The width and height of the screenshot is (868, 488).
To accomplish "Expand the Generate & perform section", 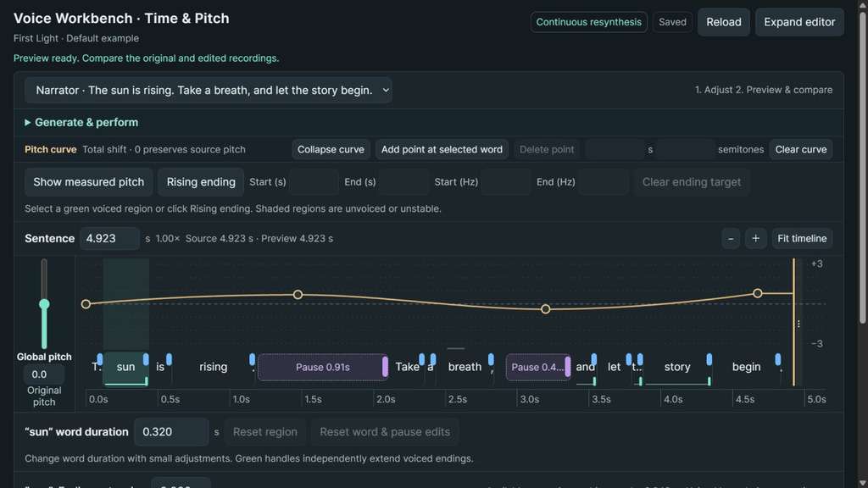I will tap(81, 122).
